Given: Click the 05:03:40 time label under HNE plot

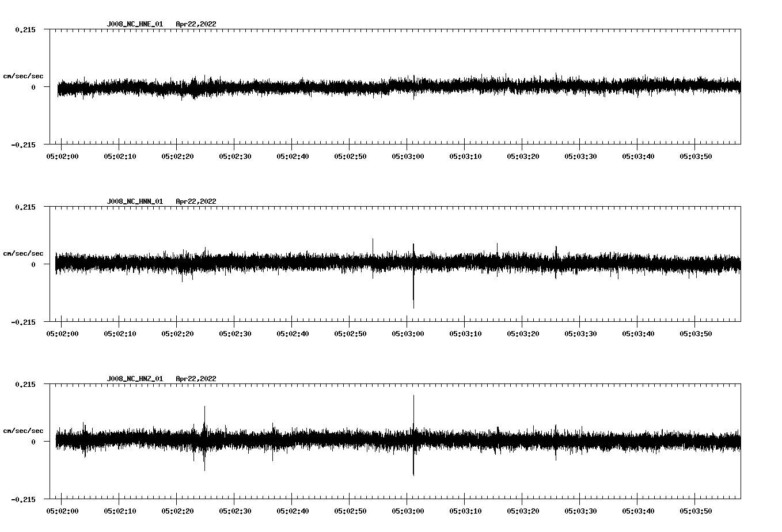Looking at the screenshot, I should [638, 156].
